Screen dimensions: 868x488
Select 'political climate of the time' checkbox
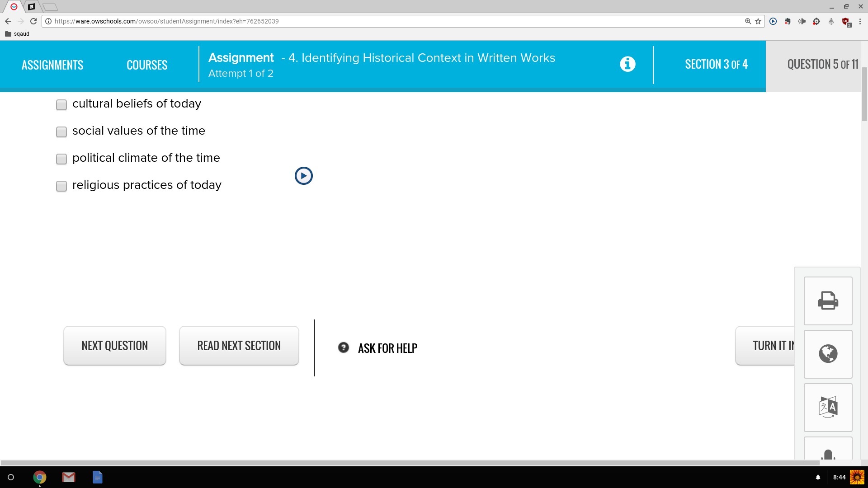(x=61, y=159)
